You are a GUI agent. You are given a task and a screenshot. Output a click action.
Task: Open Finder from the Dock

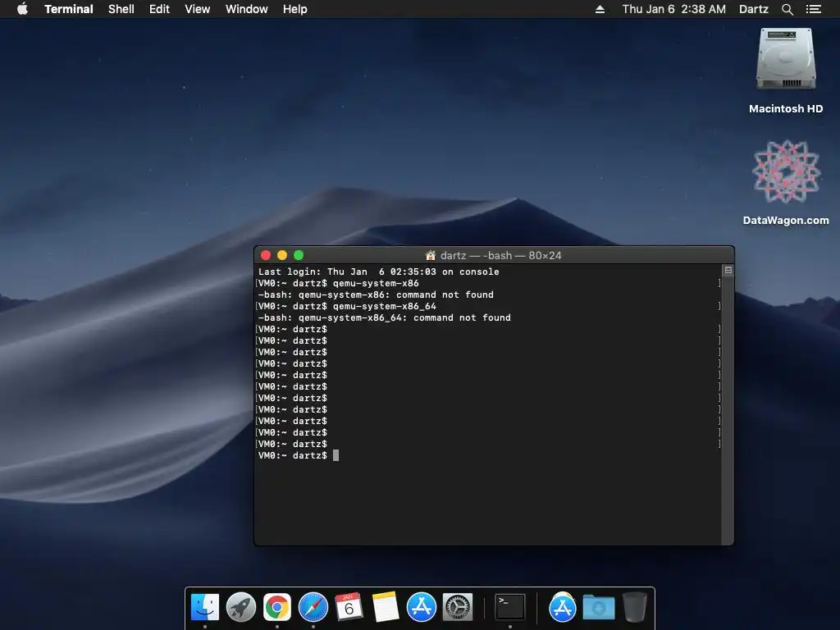point(205,608)
